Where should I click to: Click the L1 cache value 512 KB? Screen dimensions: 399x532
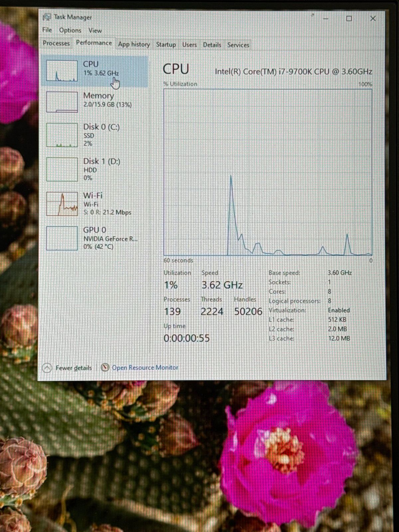(x=337, y=320)
